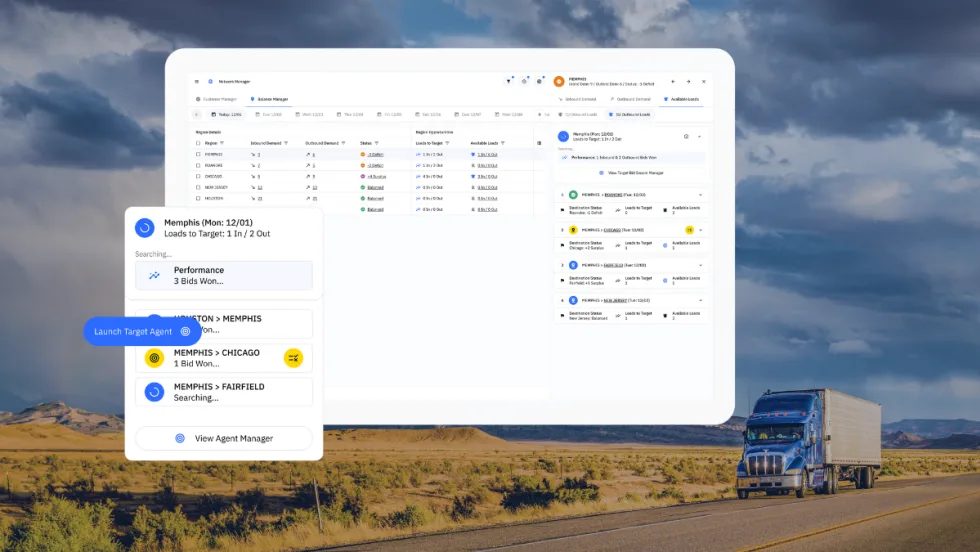Click blue spinner on MEMPHIS > FAIRFIELD card

coord(154,392)
